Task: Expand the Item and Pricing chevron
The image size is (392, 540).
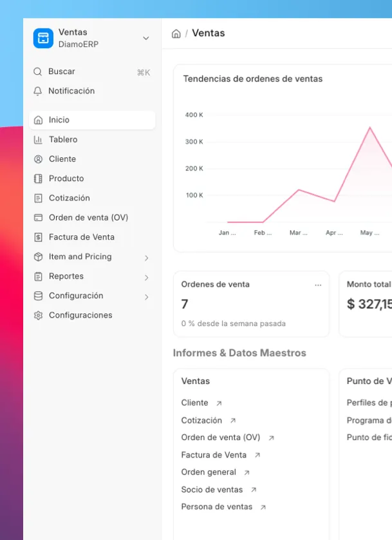Action: coord(147,258)
